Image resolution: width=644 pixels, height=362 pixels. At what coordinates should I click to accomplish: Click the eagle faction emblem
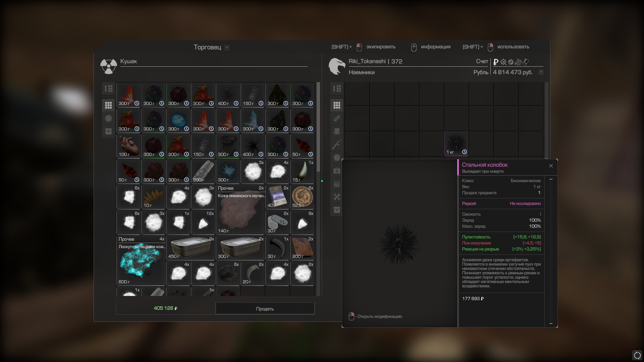click(337, 66)
